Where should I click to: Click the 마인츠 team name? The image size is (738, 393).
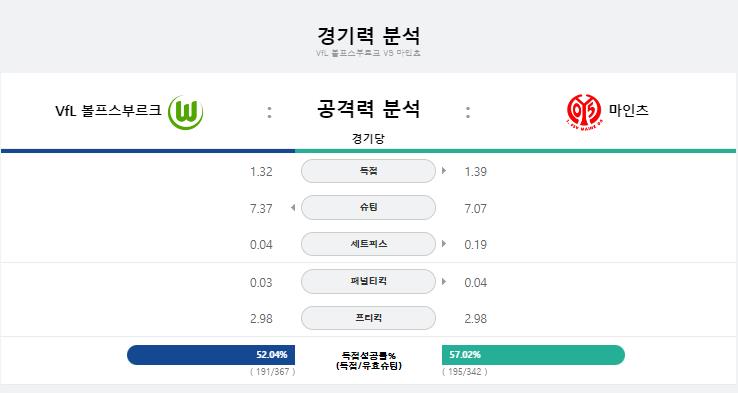(629, 110)
